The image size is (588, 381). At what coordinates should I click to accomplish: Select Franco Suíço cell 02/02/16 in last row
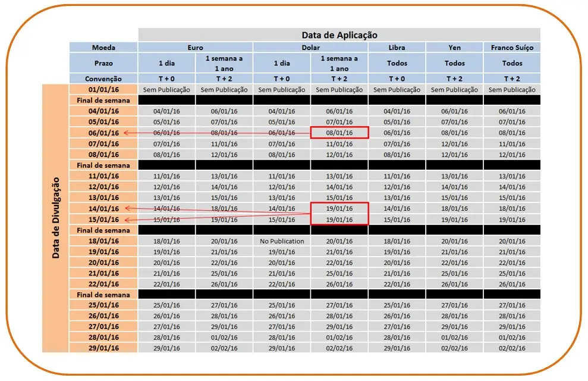pyautogui.click(x=512, y=348)
